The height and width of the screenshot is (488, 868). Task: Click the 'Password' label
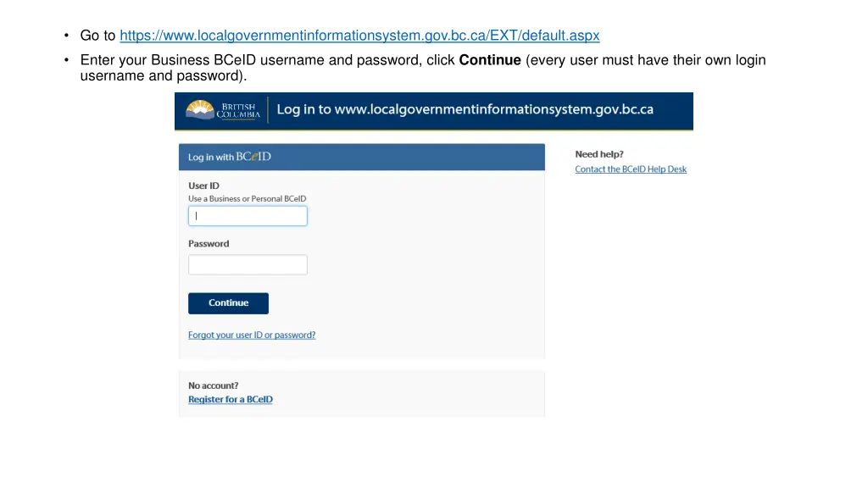(209, 243)
